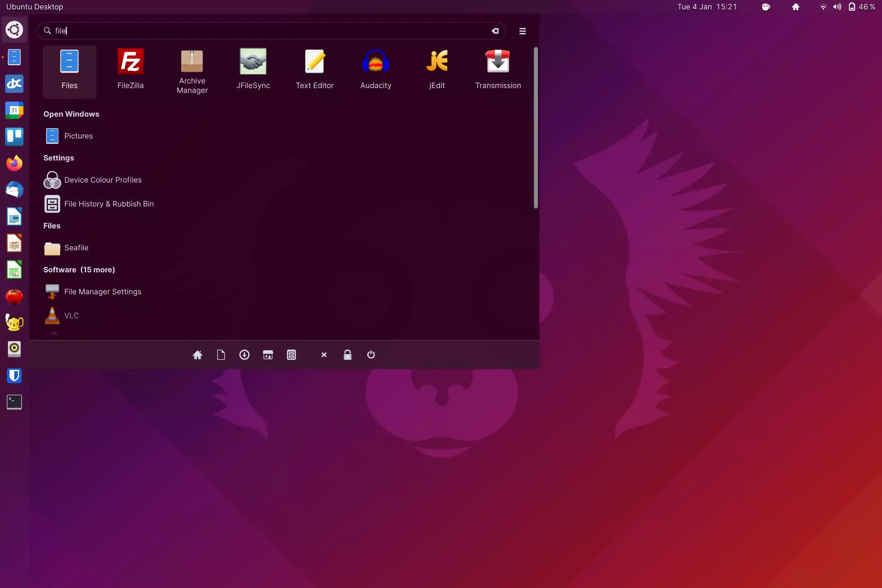Open Documents icon in bottom bar
Viewport: 882px width, 588px height.
pyautogui.click(x=221, y=355)
